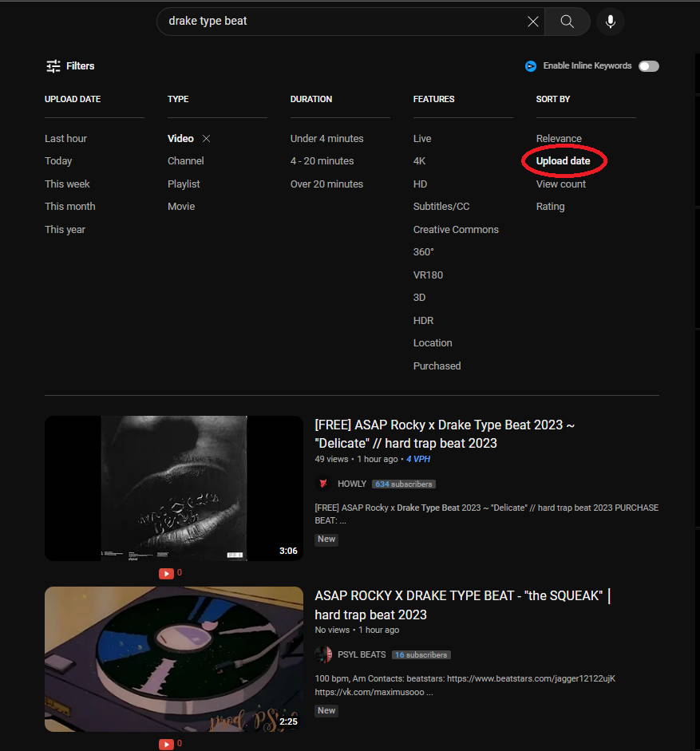
Task: Collapse the Filters panel via the Filters label
Action: coord(80,66)
